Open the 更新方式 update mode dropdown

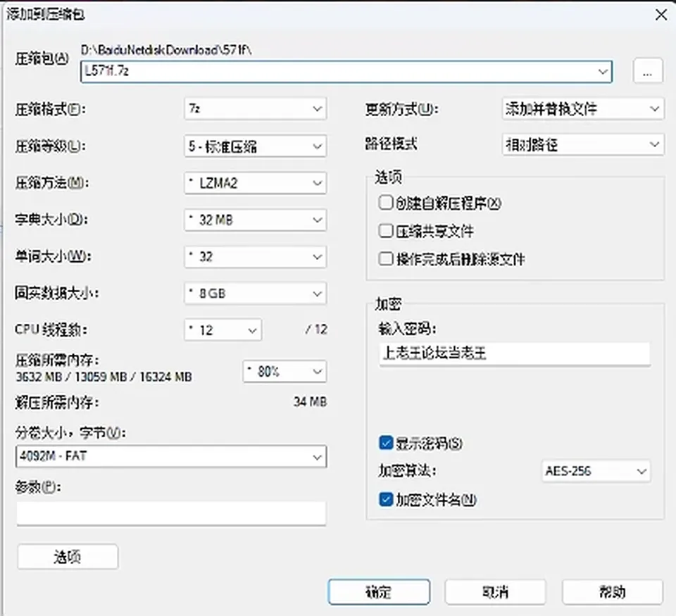click(583, 108)
